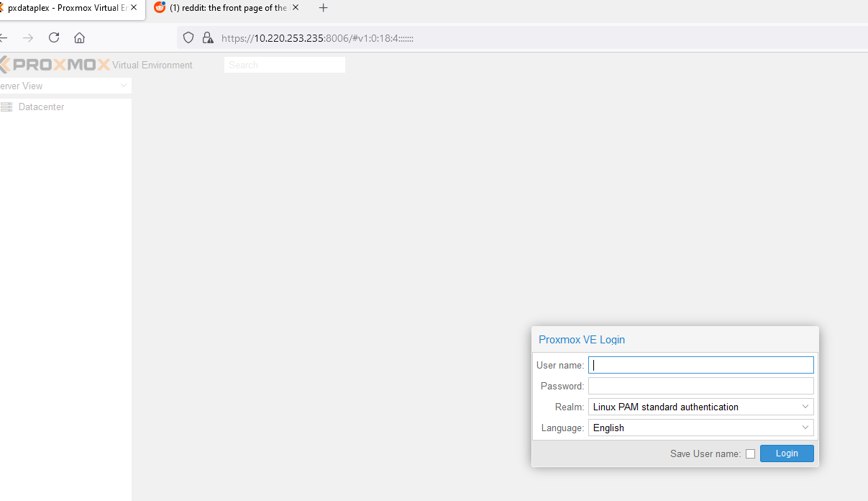Focus the Password input field
This screenshot has height=501, width=868.
pyautogui.click(x=700, y=386)
